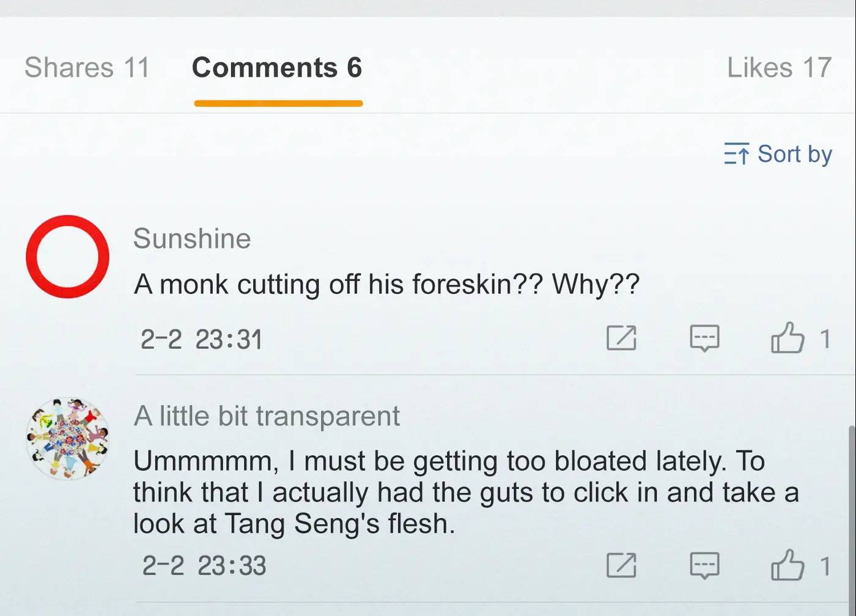Click the sort arrow icon
Viewport: 856px width, 616px height.
(736, 154)
